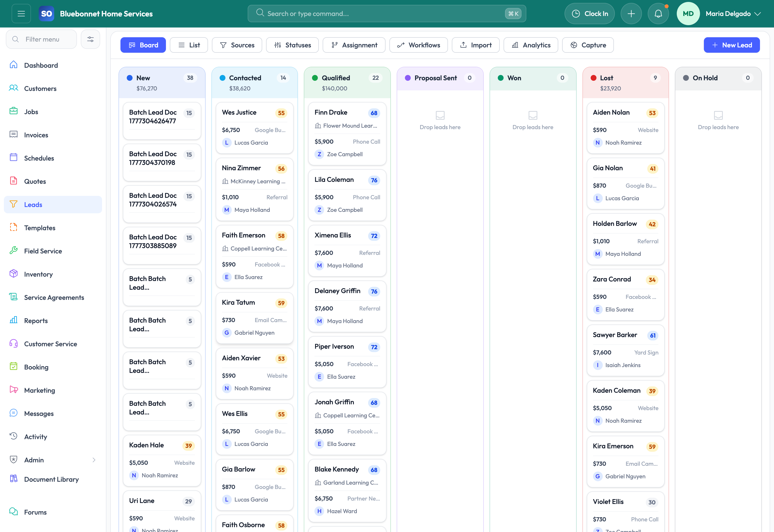Open Customer Service from the sidebar

(x=53, y=344)
